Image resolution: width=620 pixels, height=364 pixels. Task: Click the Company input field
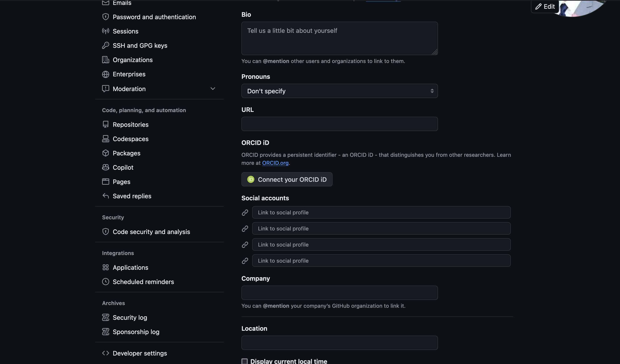tap(339, 293)
